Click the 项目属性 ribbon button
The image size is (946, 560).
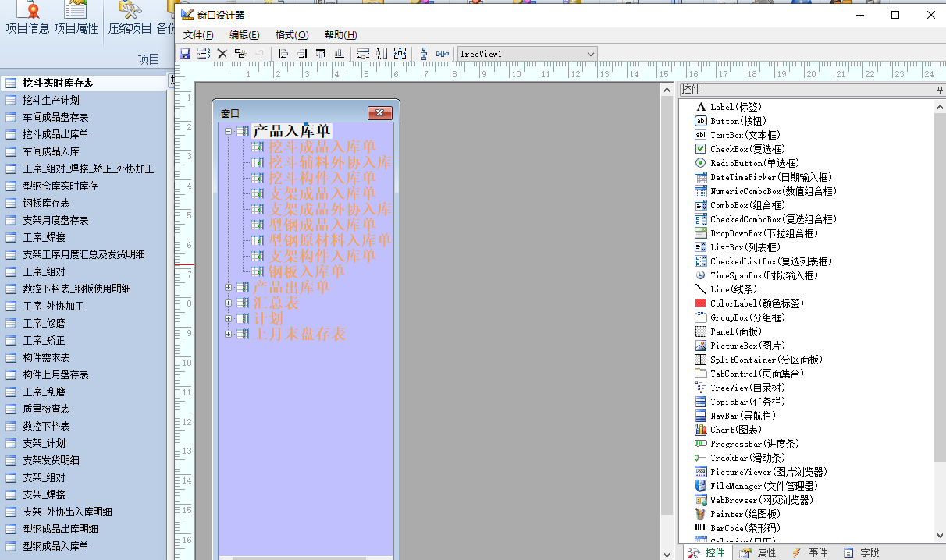[76, 19]
